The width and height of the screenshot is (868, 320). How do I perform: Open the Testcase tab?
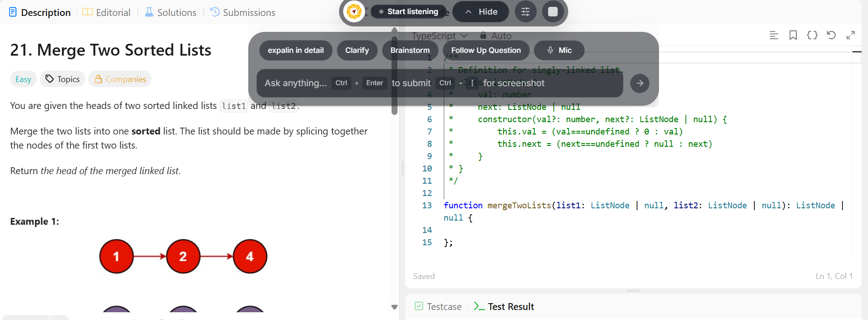438,306
